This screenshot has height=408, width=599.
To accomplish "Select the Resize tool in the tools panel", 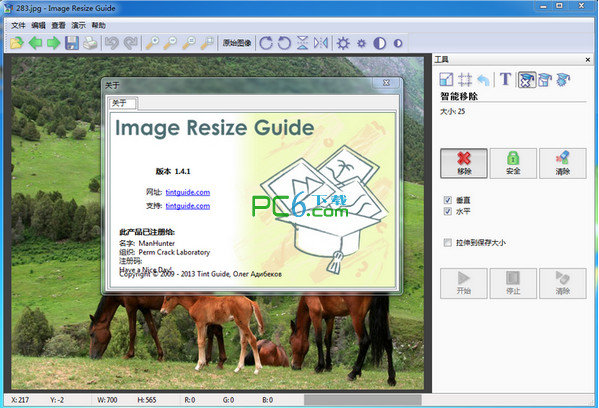I will click(446, 79).
